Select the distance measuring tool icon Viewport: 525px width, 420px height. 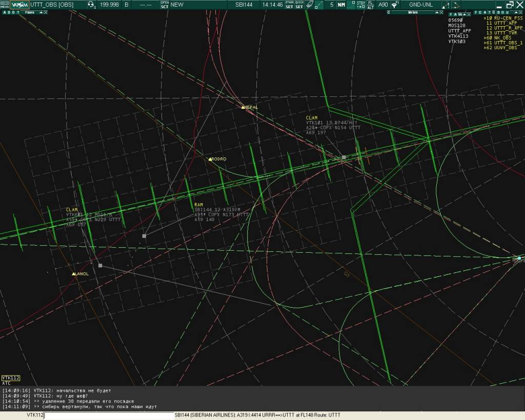(319, 5)
